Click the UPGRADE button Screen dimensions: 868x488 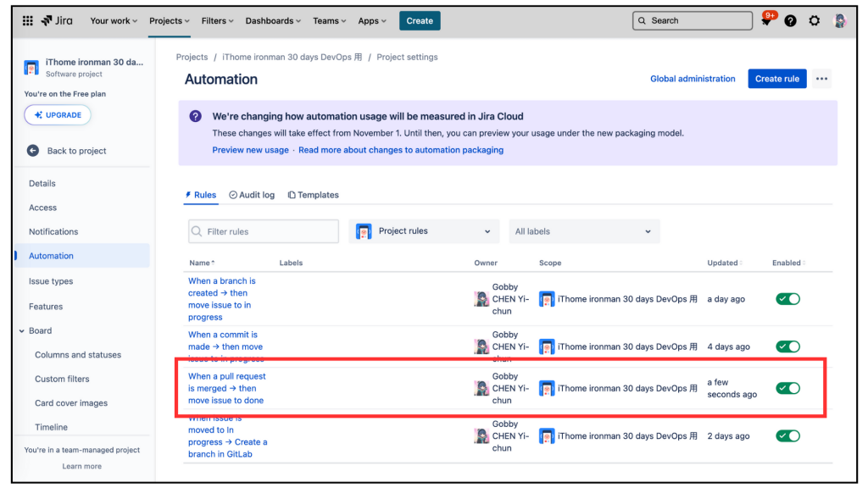(58, 115)
